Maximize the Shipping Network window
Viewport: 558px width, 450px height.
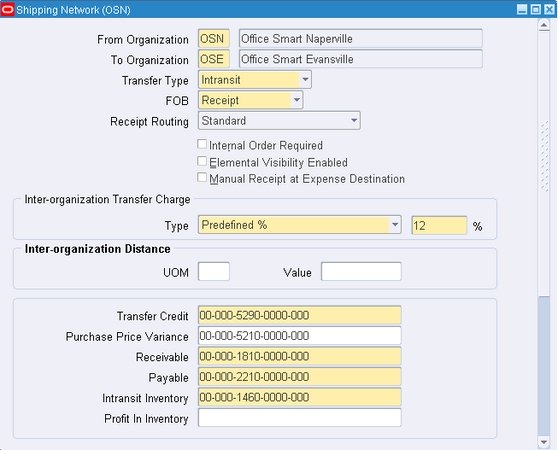[x=536, y=9]
